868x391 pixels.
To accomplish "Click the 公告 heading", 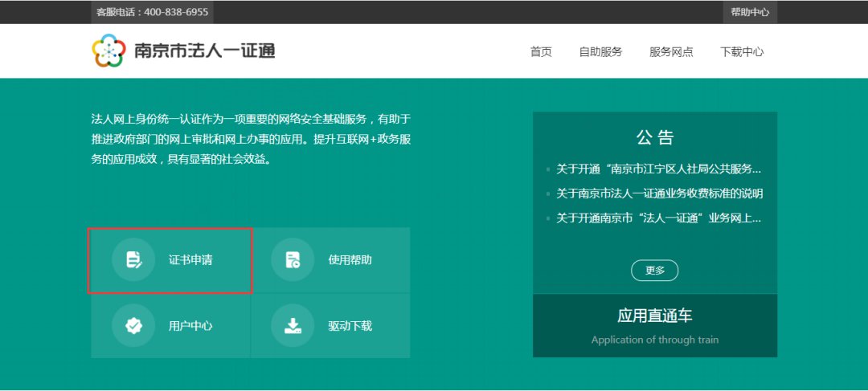I will click(655, 138).
